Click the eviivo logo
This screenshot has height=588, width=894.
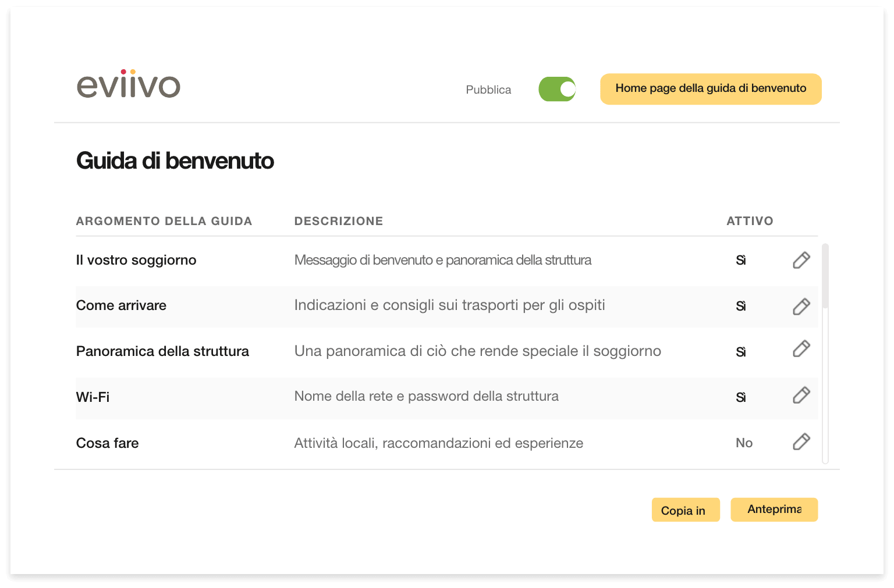click(x=129, y=84)
